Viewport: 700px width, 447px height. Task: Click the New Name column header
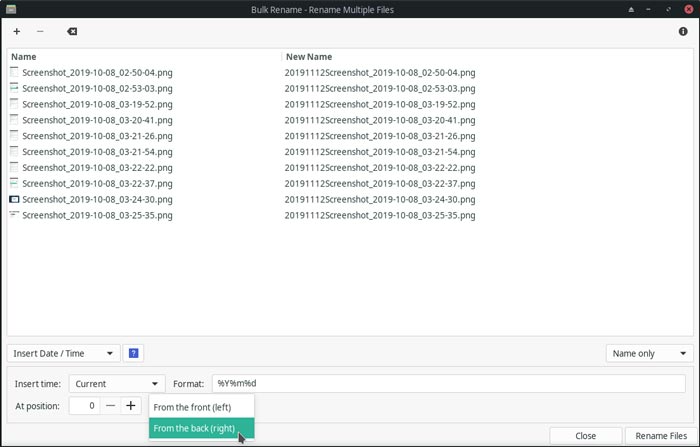click(487, 57)
